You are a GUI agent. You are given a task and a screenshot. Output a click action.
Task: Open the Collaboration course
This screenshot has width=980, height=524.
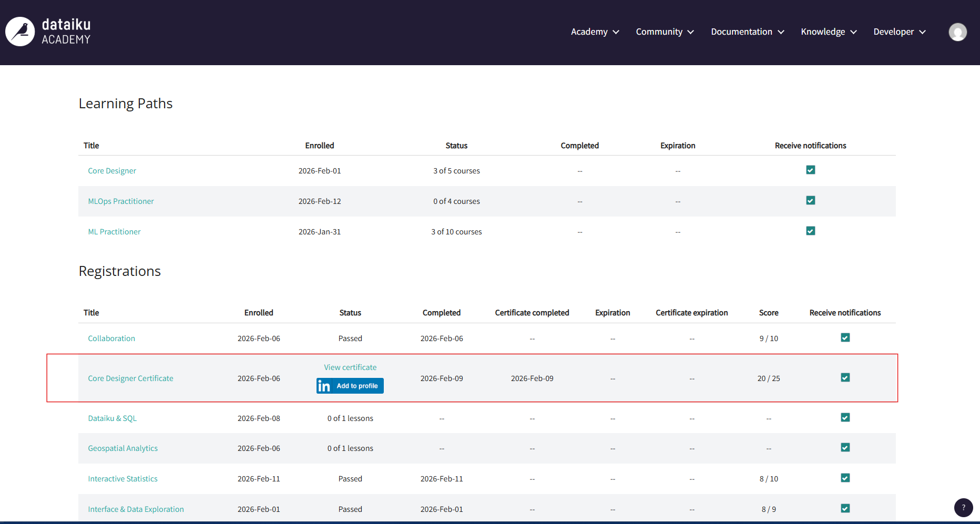click(111, 338)
